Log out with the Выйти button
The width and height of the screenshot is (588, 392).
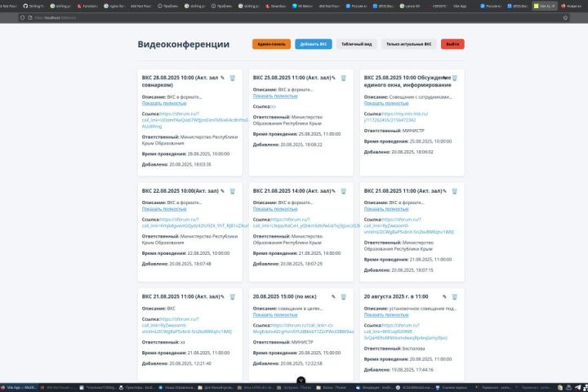(x=452, y=44)
